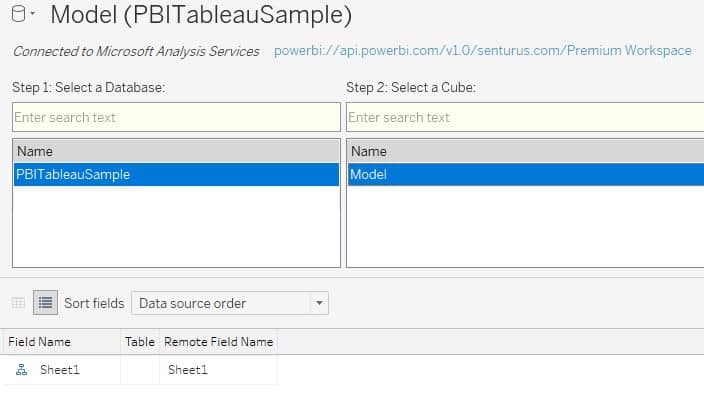Click the Field Name column header

(x=62, y=342)
